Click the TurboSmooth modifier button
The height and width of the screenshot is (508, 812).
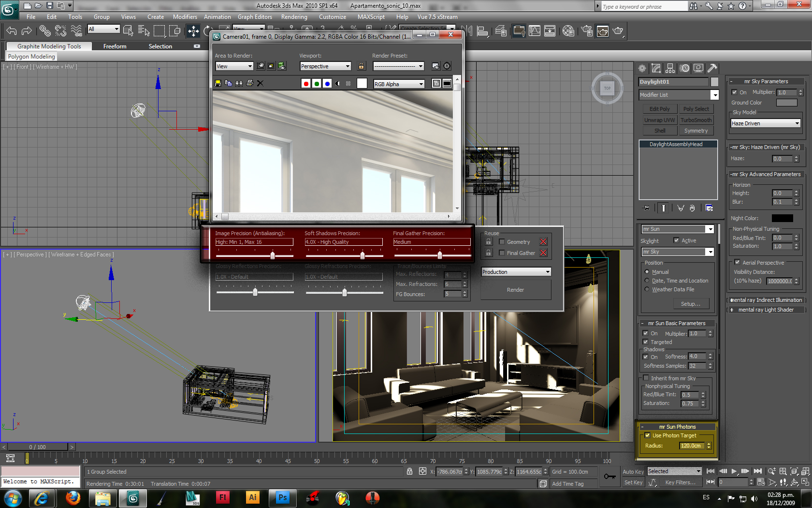click(696, 120)
